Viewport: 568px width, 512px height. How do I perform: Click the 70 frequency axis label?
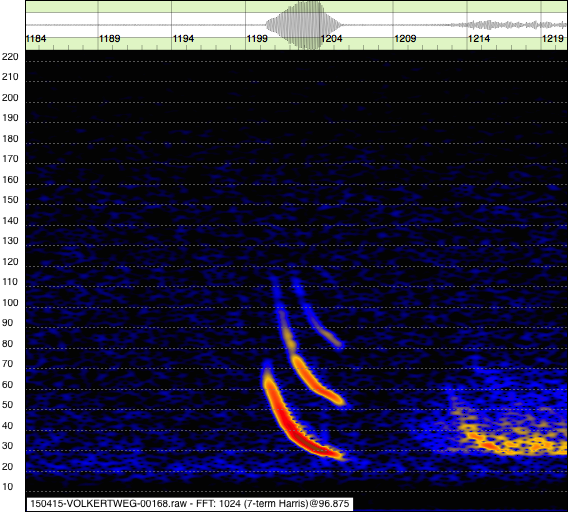click(x=8, y=363)
